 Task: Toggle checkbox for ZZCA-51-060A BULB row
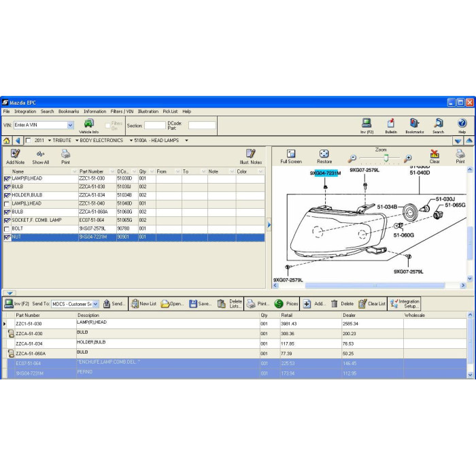click(7, 212)
